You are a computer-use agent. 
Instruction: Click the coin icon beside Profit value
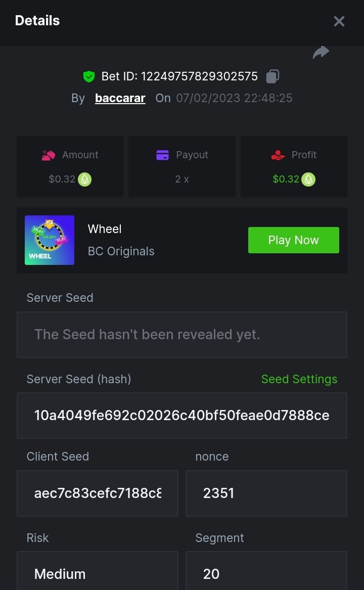click(308, 179)
